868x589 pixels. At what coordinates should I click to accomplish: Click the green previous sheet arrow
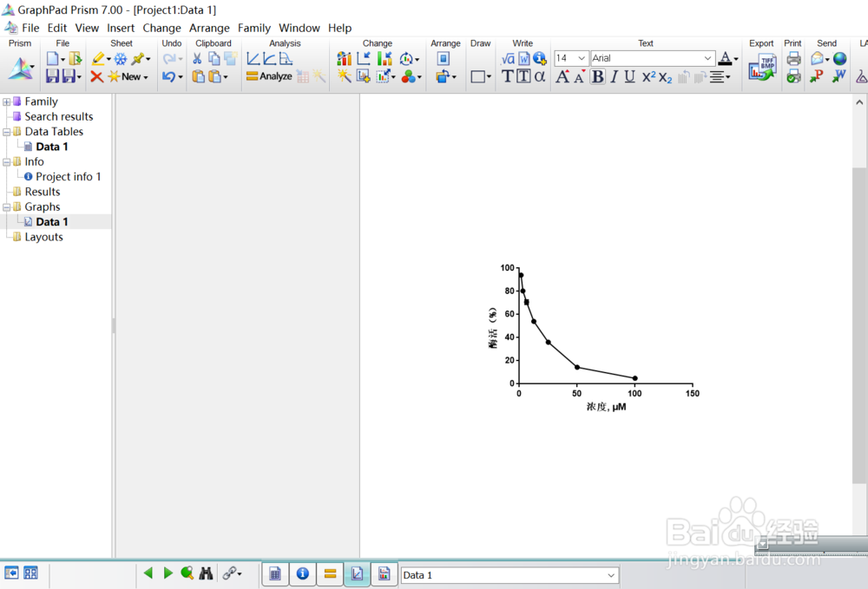pyautogui.click(x=148, y=573)
